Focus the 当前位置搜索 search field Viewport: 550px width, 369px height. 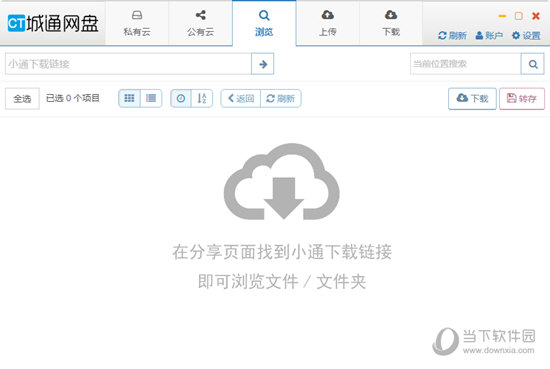pos(465,64)
